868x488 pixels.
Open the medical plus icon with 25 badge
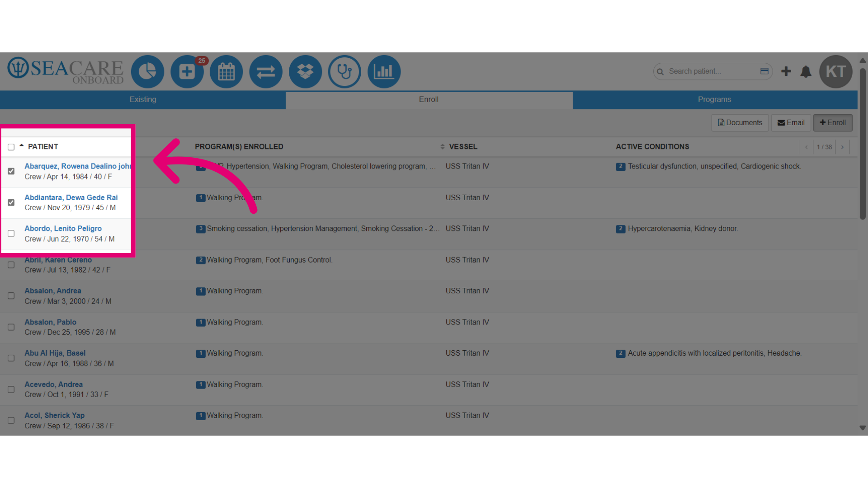(187, 71)
